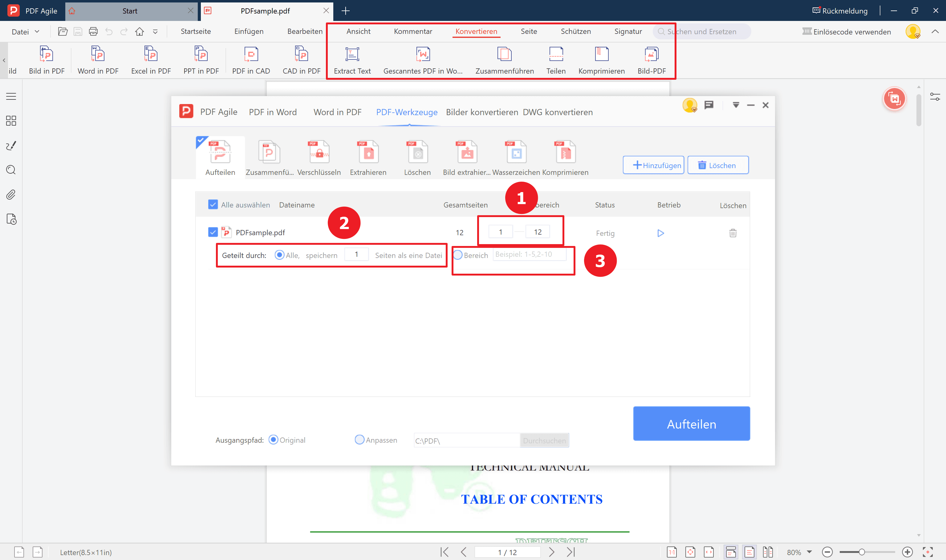The height and width of the screenshot is (560, 946).
Task: Select Aufteilen tool in dialog
Action: click(220, 157)
